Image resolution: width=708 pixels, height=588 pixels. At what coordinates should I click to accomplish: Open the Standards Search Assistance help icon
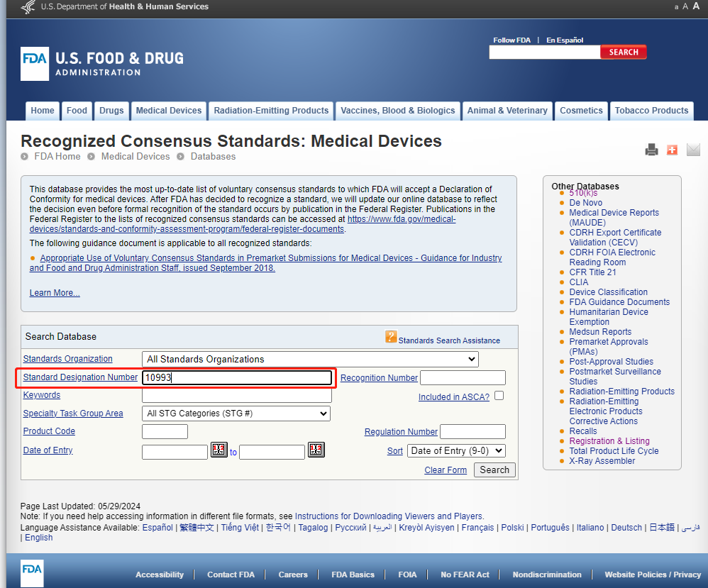391,336
